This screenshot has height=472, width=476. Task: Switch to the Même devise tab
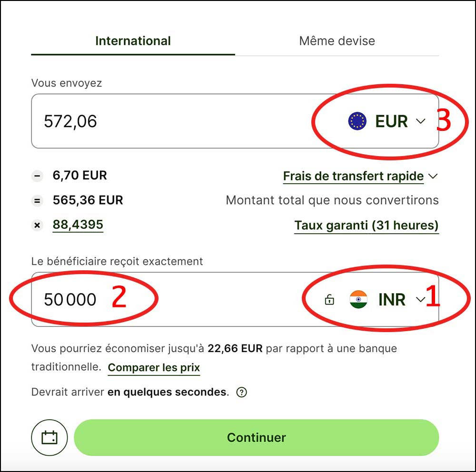(x=337, y=41)
